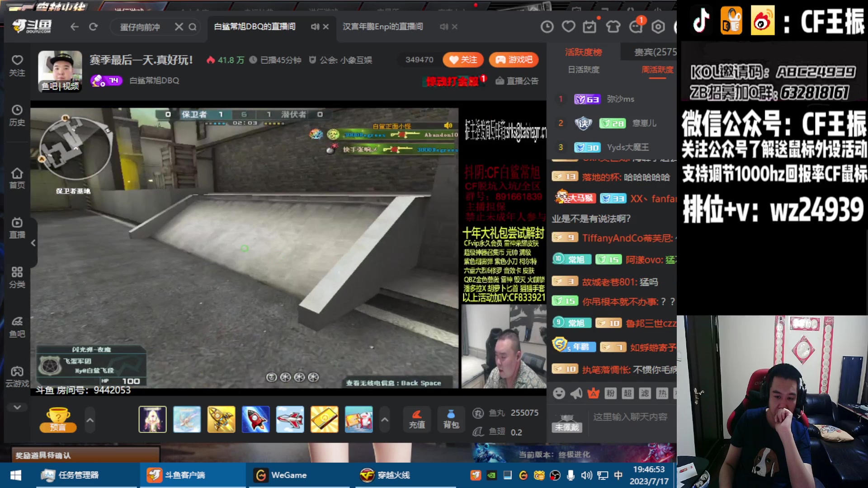
Task: Click the red crown noble icon
Action: point(593,393)
